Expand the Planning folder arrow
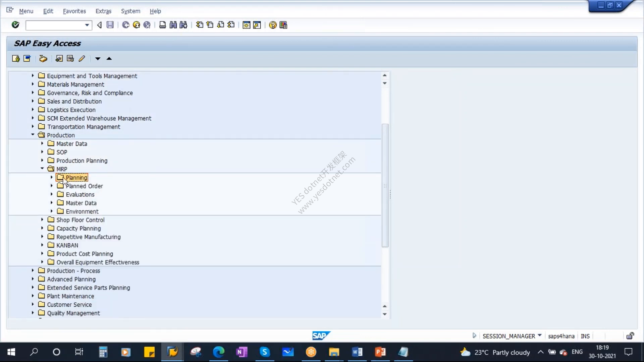644x362 pixels. pos(52,177)
